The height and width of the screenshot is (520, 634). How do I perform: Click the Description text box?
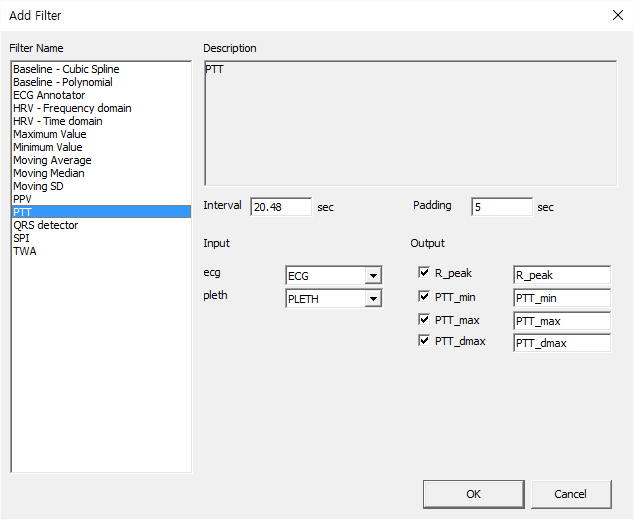click(410, 123)
